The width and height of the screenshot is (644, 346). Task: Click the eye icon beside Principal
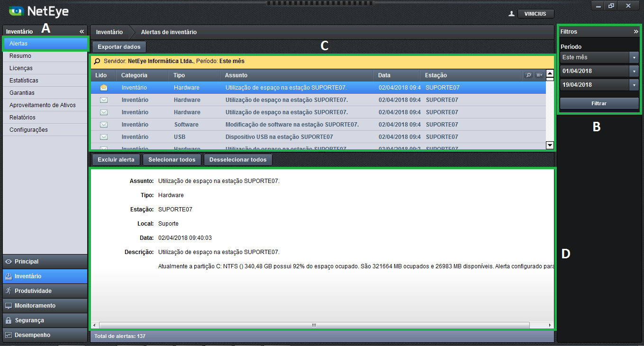(x=8, y=262)
